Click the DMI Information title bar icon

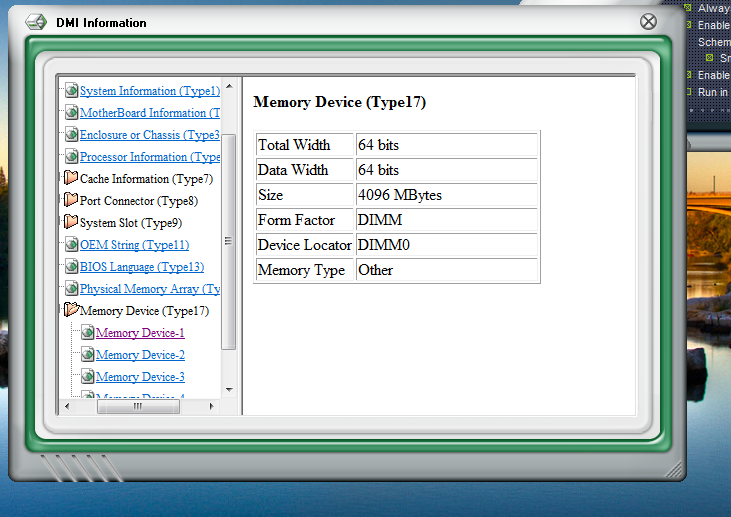[35, 22]
